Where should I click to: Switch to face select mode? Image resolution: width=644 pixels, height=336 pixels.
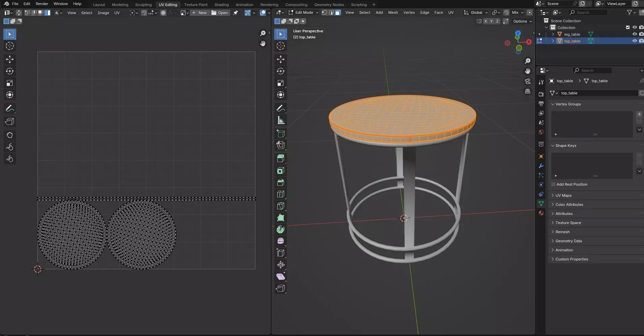click(x=338, y=12)
